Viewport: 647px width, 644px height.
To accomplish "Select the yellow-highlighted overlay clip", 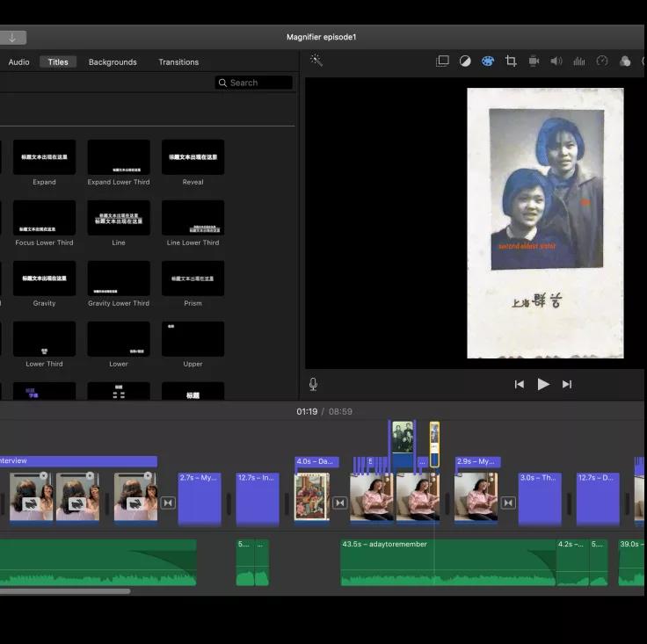I will click(x=434, y=444).
